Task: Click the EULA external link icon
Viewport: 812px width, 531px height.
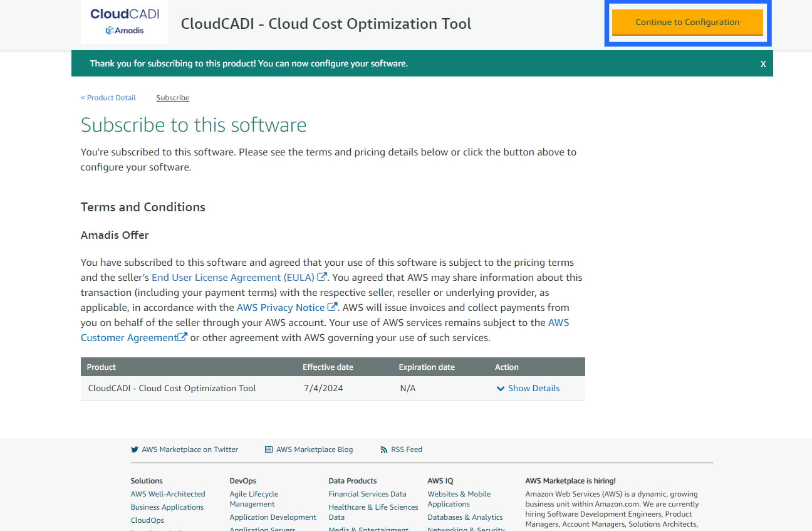Action: 322,277
